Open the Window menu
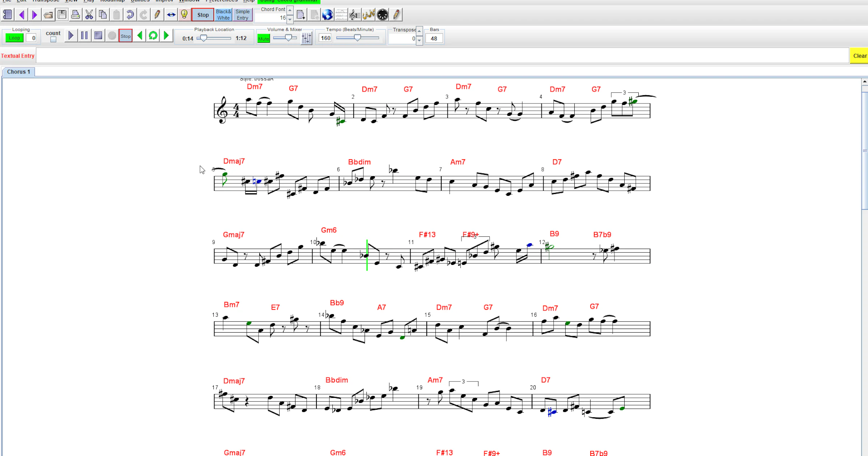The height and width of the screenshot is (456, 868). point(189,1)
